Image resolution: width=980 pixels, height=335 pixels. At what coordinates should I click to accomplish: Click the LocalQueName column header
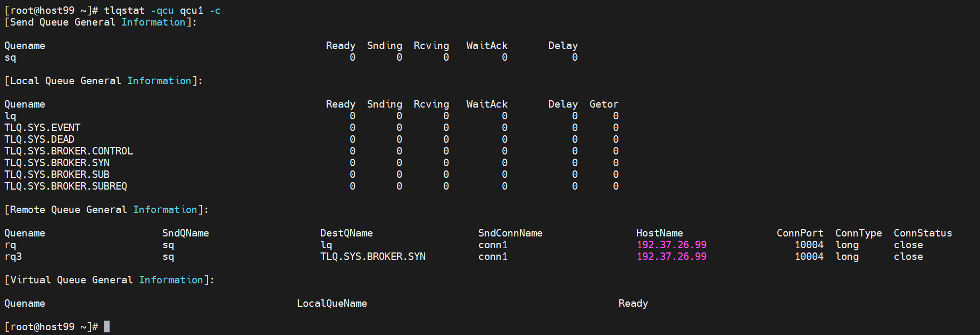[x=332, y=304]
